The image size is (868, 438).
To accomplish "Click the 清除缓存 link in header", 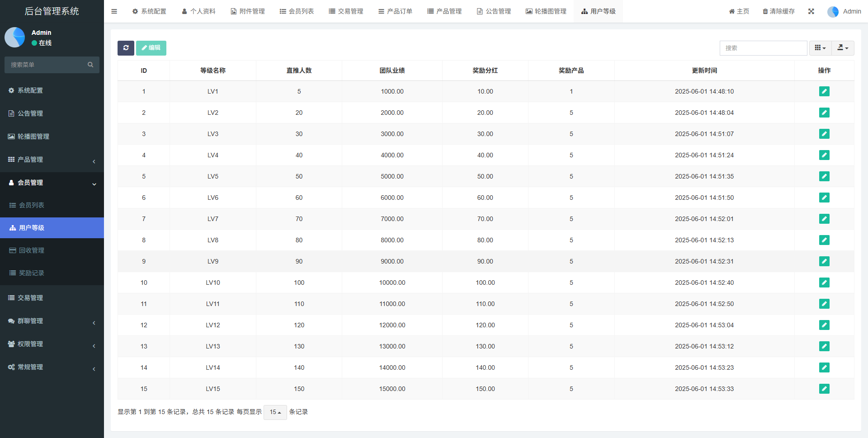I will (778, 11).
